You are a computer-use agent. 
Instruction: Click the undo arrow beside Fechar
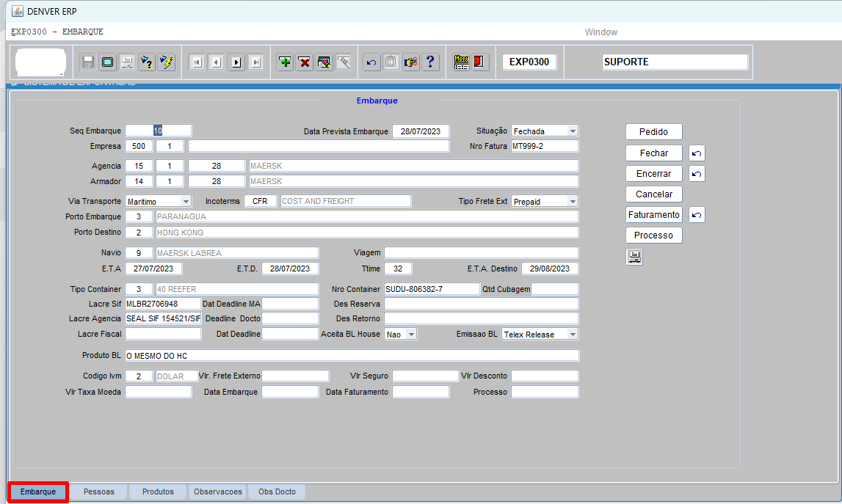697,153
